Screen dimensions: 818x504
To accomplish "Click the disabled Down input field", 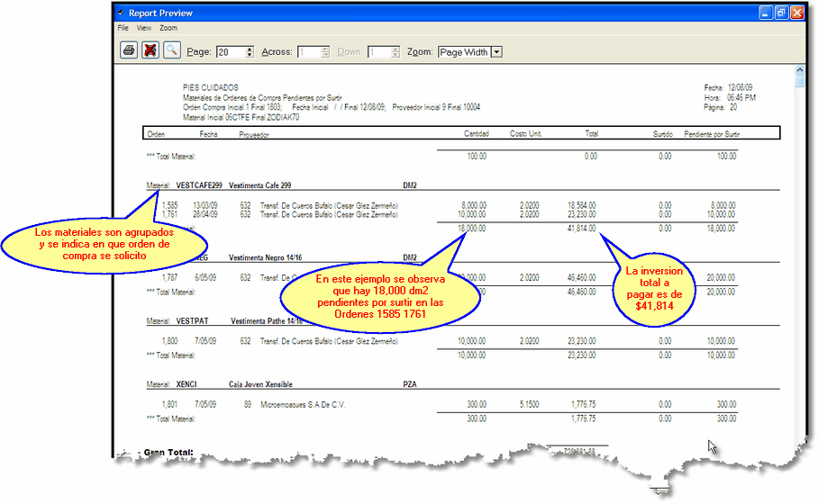I will click(x=379, y=52).
